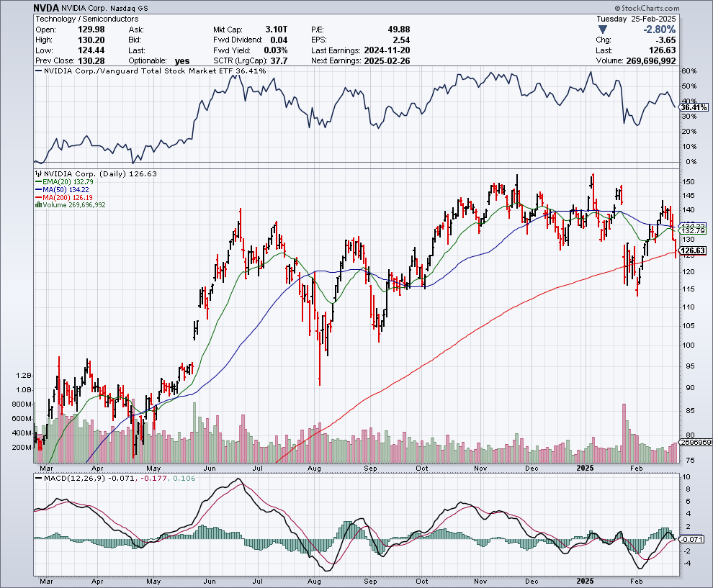Click the High value 130.20
713x588 pixels.
click(91, 40)
